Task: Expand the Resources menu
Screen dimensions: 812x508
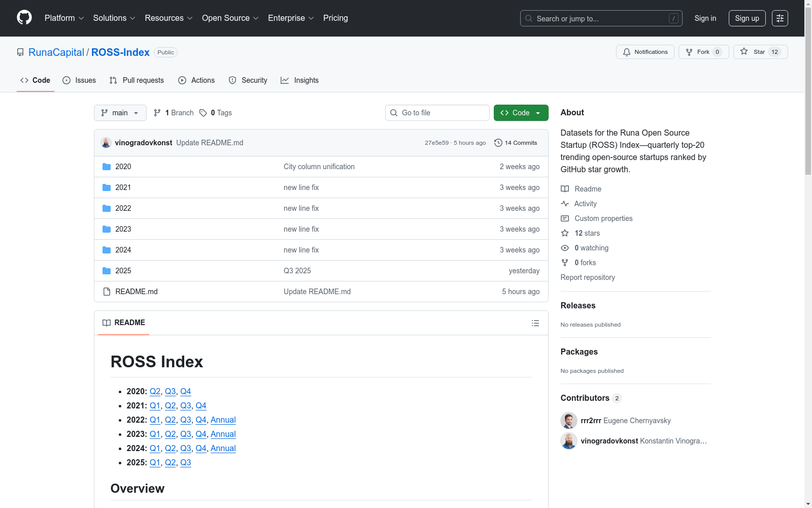Action: [169, 18]
